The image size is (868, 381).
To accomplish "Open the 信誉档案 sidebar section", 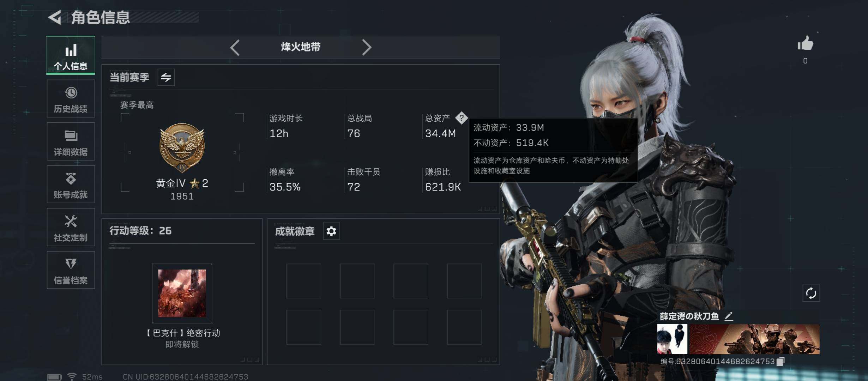I will (71, 270).
